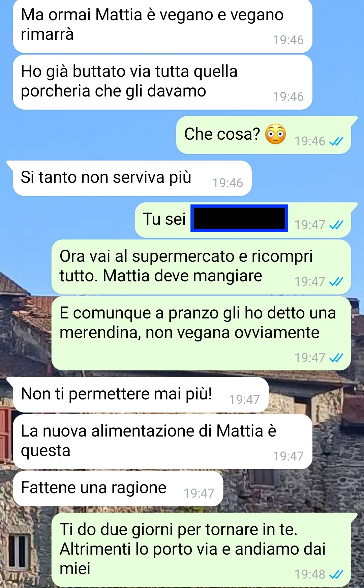This screenshot has height=588, width=364.
Task: Select the 'E comunque a pranzo' message bubble
Action: (201, 333)
